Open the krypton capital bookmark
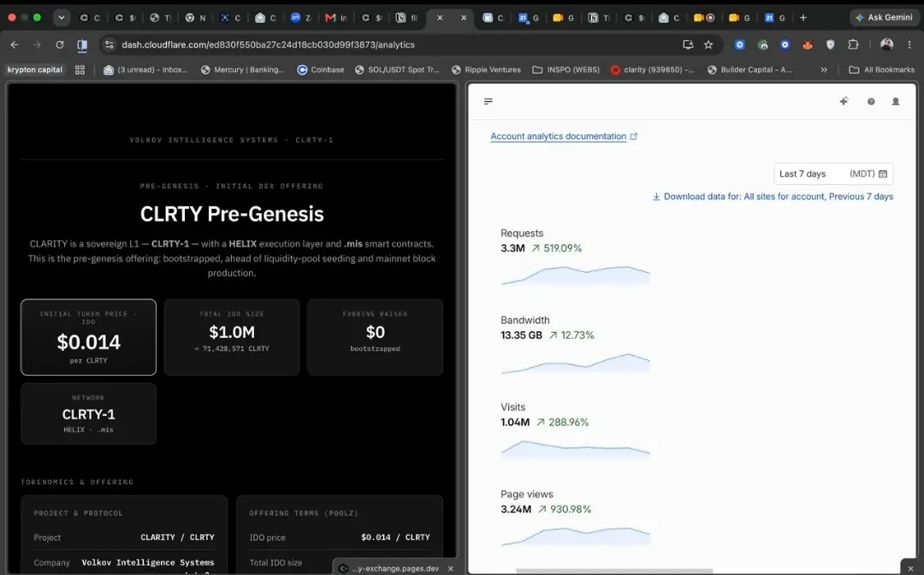The height and width of the screenshot is (575, 924). pos(35,69)
